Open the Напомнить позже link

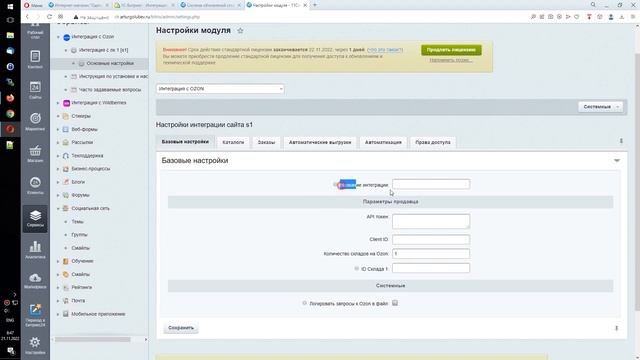pyautogui.click(x=451, y=60)
